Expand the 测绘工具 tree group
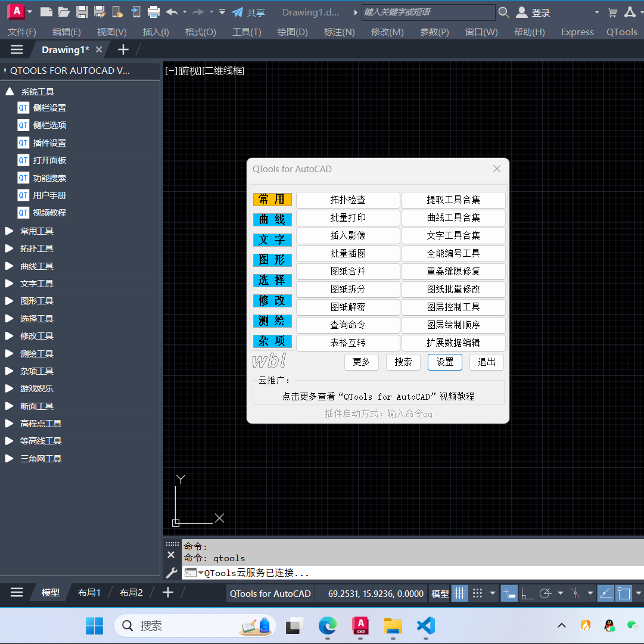Screen dimensions: 644x644 (x=9, y=354)
